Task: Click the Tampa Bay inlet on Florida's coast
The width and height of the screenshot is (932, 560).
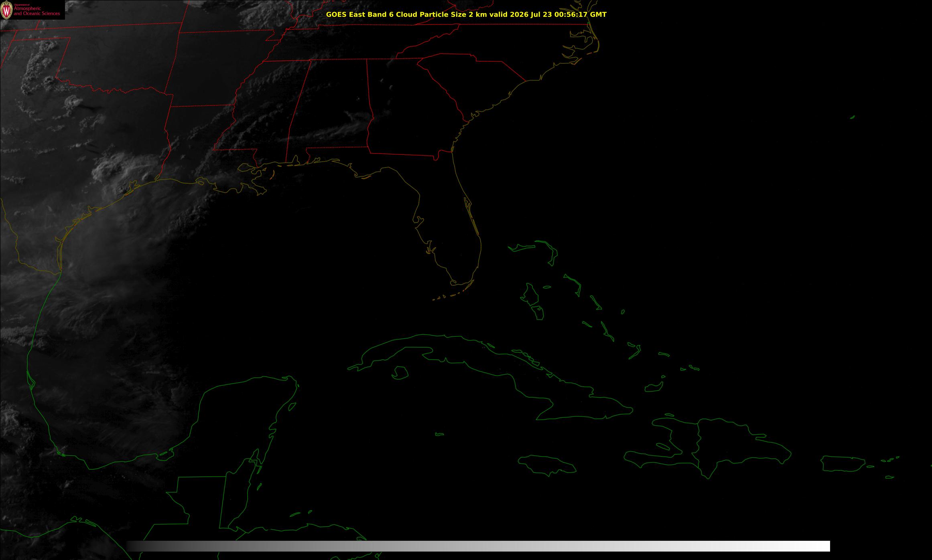Action: (x=418, y=222)
